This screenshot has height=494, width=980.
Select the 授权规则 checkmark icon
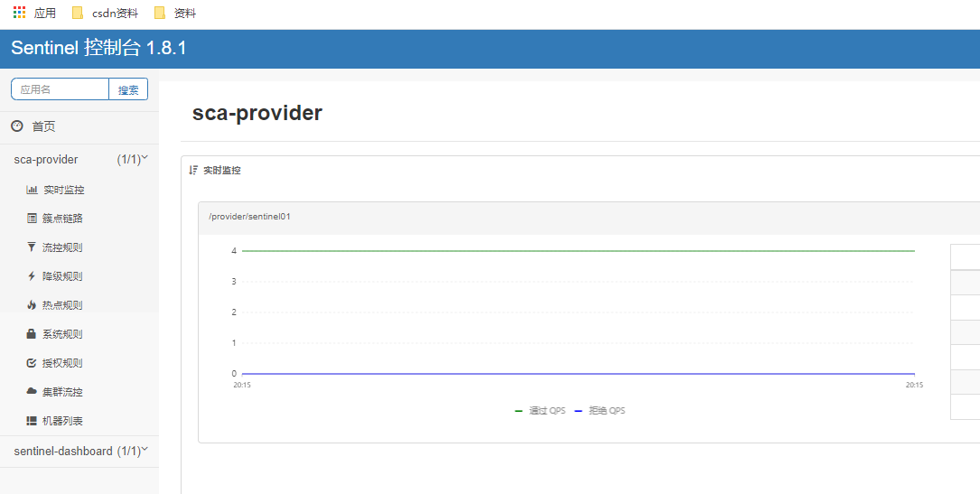pos(32,363)
